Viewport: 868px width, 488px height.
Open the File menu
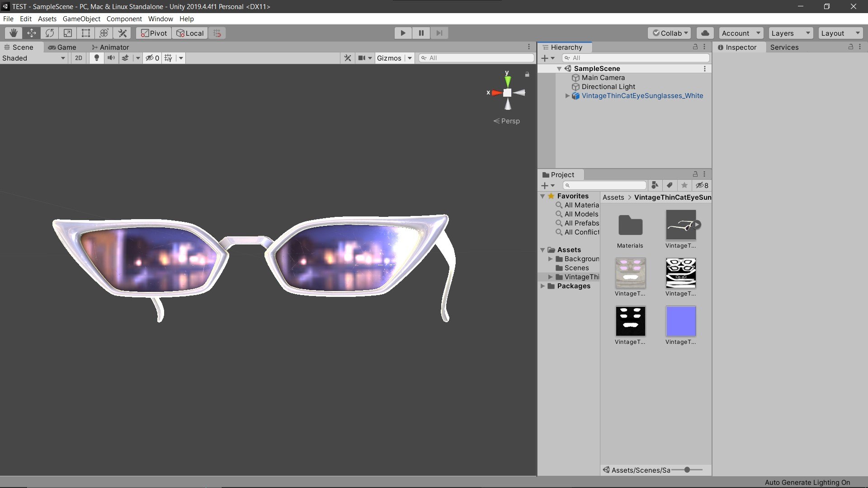pos(8,19)
